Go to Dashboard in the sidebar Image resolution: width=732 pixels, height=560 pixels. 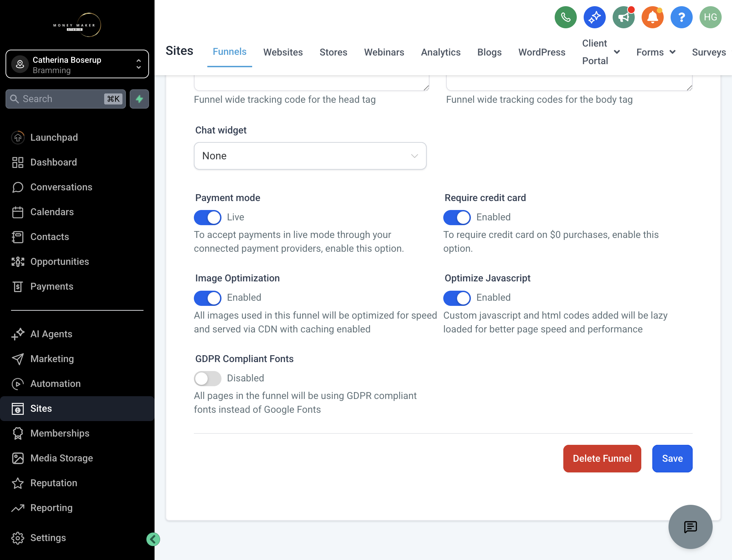coord(77,162)
